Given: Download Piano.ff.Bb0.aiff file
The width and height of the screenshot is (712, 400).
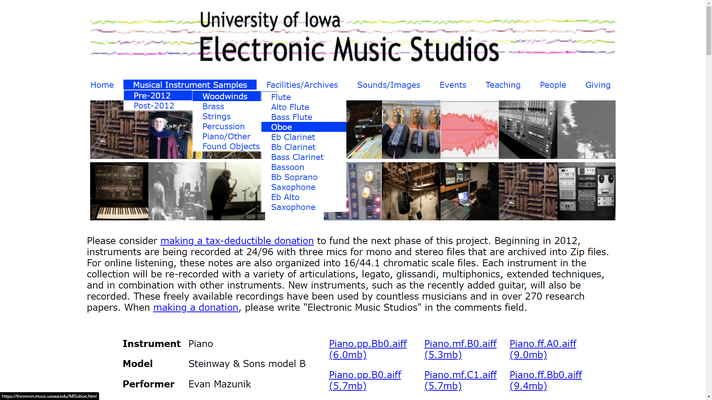Looking at the screenshot, I should (x=545, y=380).
